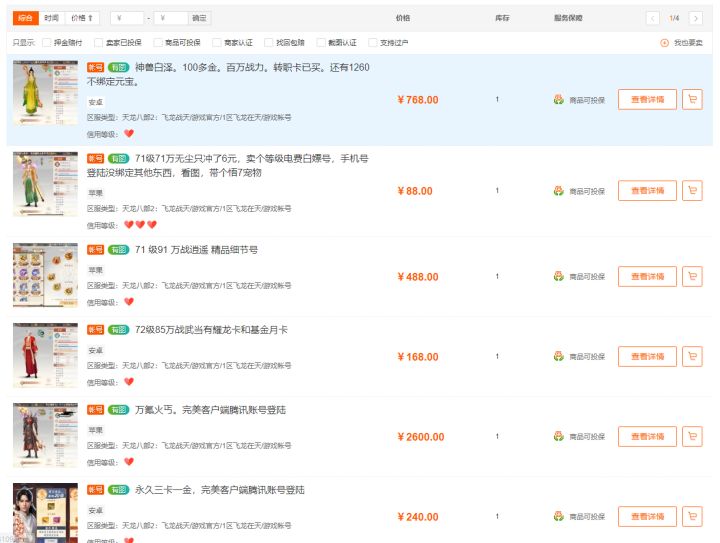The height and width of the screenshot is (543, 720).
Task: Click the insurance icon in ¥488.00 row
Action: point(558,276)
